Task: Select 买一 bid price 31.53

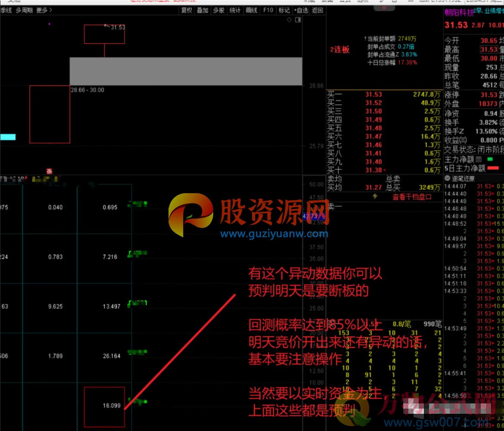Action: pyautogui.click(x=373, y=94)
